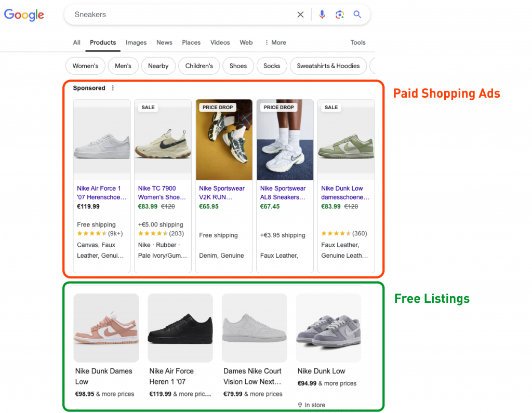The image size is (532, 413).
Task: Click the Sponsored label
Action: 89,88
